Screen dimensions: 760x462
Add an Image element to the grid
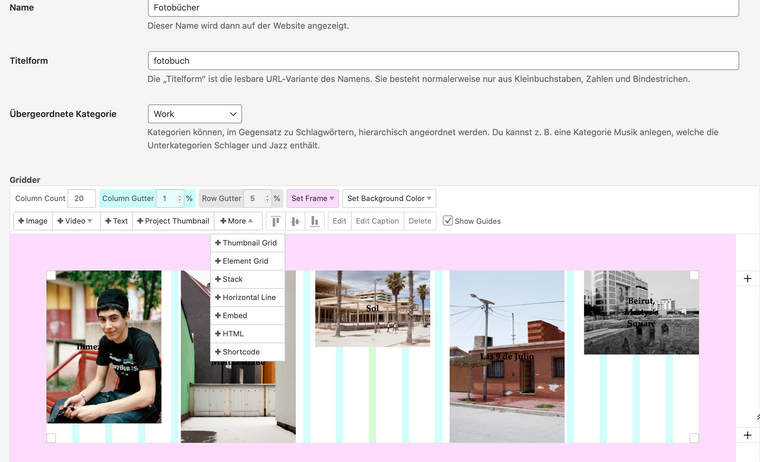point(33,221)
